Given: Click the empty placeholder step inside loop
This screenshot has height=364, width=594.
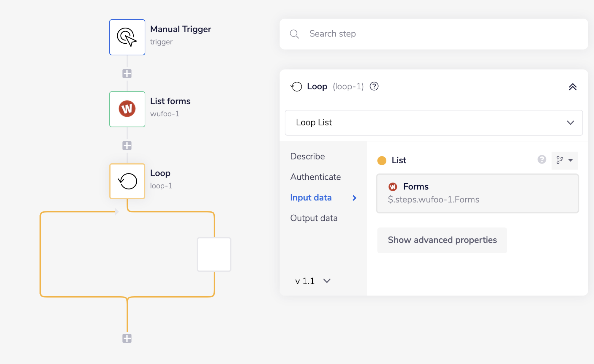Looking at the screenshot, I should pyautogui.click(x=214, y=254).
